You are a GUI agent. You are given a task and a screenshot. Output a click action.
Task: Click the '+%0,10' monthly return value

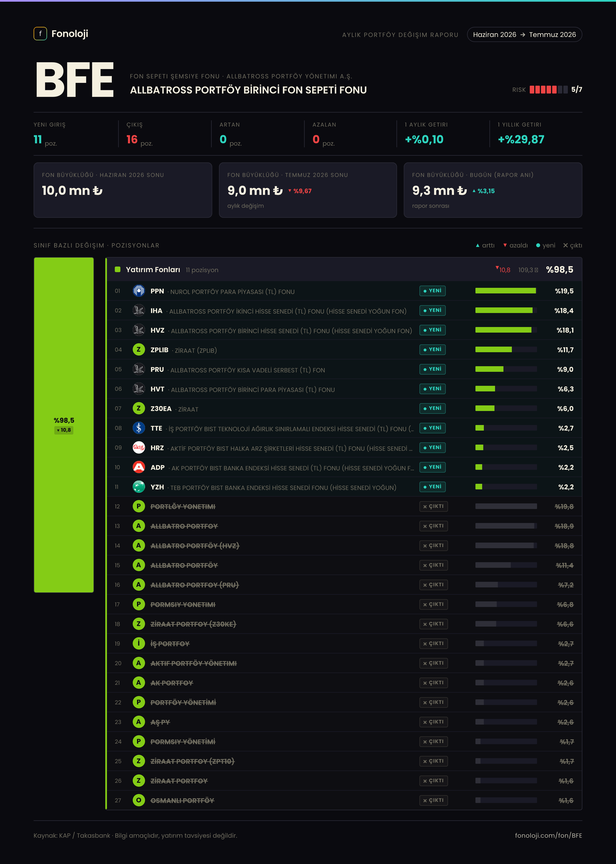pos(424,140)
